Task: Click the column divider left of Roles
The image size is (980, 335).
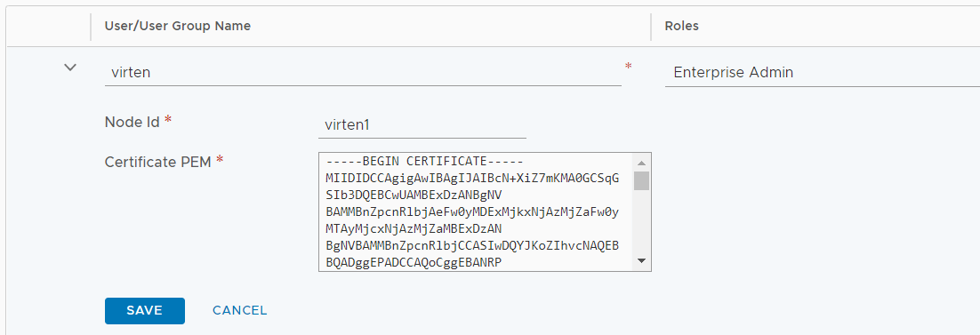Action: (x=651, y=27)
